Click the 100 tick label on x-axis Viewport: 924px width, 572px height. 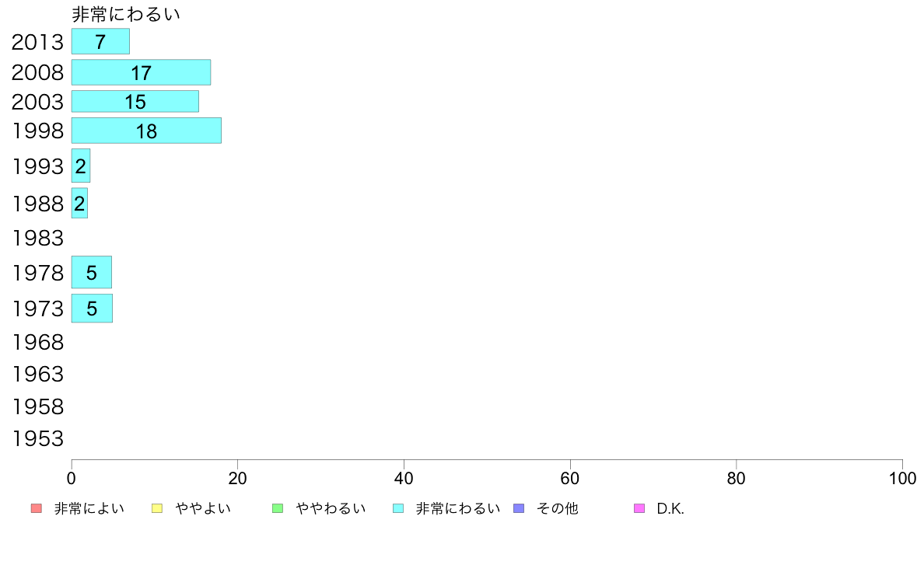(902, 479)
